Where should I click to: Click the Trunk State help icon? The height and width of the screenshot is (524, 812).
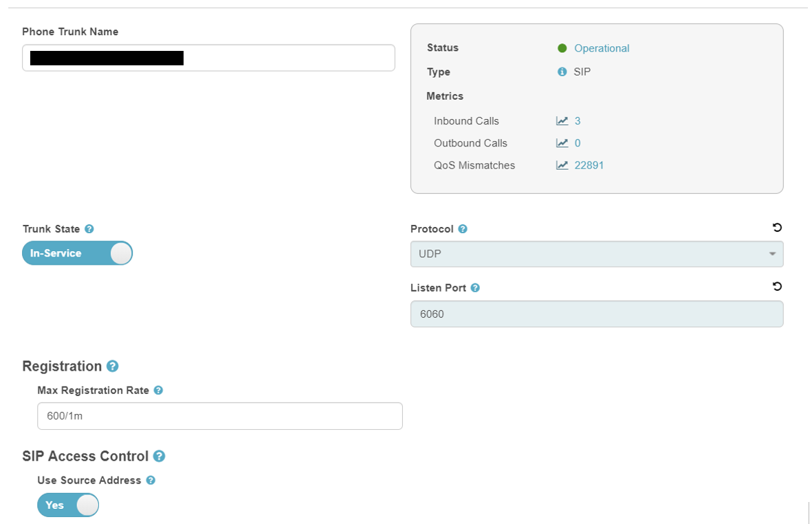pos(89,229)
